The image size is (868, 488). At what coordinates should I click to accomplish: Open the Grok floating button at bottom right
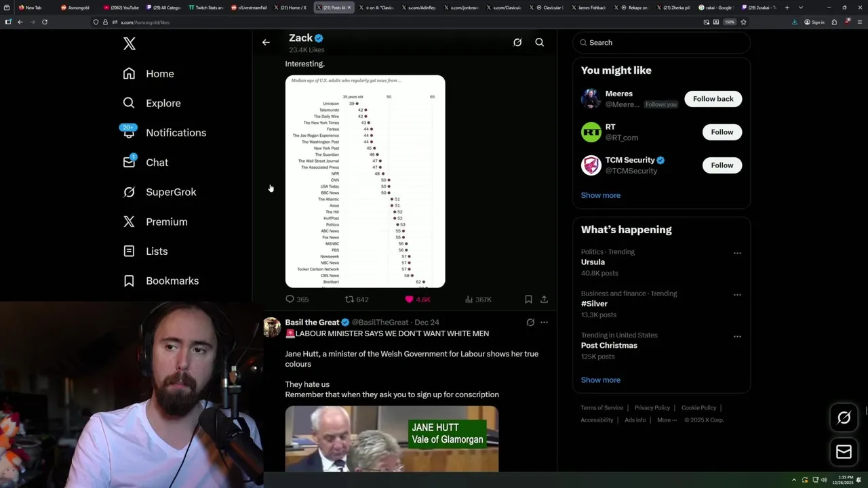[x=844, y=418]
